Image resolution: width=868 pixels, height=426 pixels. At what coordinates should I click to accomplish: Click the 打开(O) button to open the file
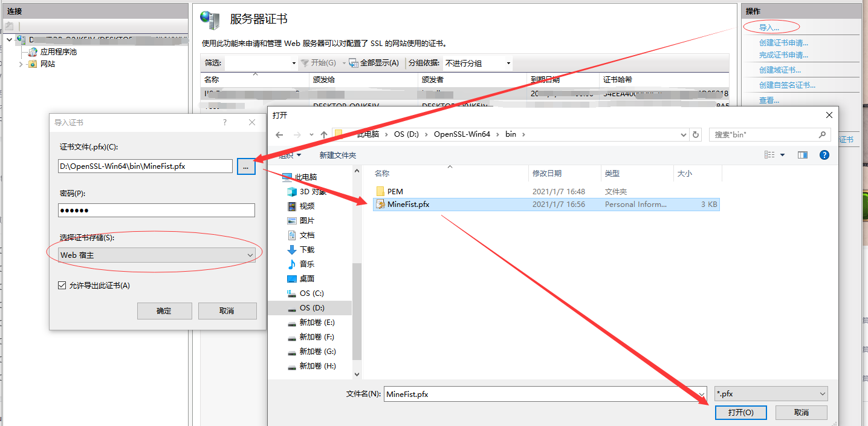click(741, 411)
